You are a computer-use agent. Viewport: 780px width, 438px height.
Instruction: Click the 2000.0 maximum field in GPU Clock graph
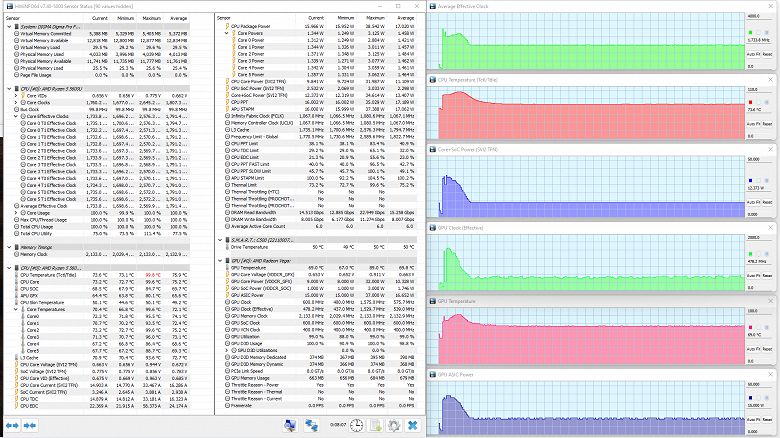click(760, 238)
